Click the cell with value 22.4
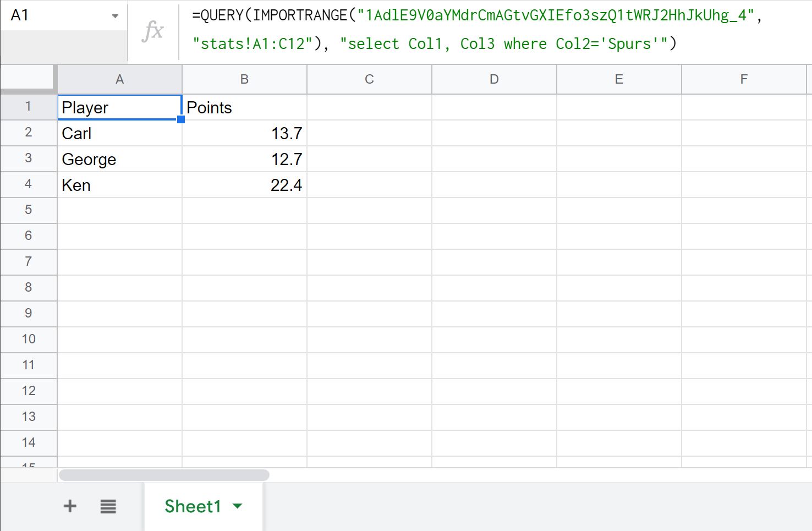The height and width of the screenshot is (531, 812). (245, 185)
